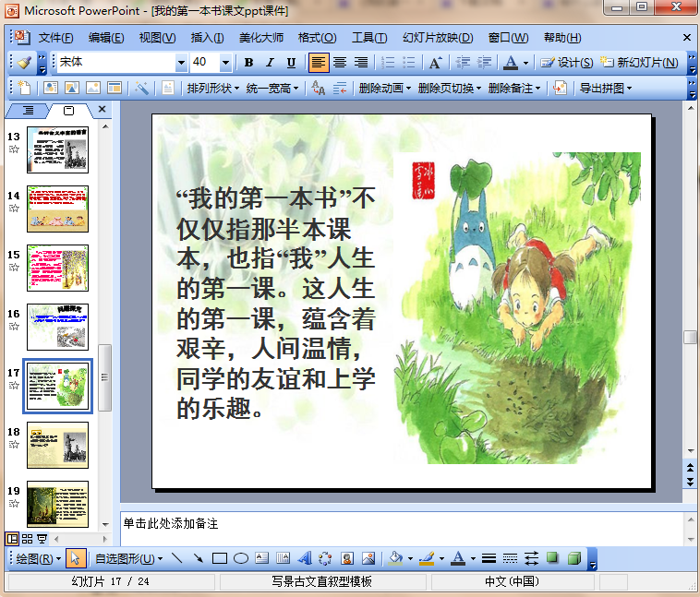Select the Select Objects arrow tool

76,558
